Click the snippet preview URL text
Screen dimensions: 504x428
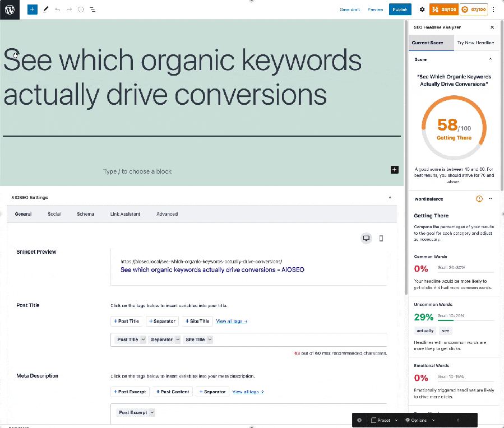201,262
